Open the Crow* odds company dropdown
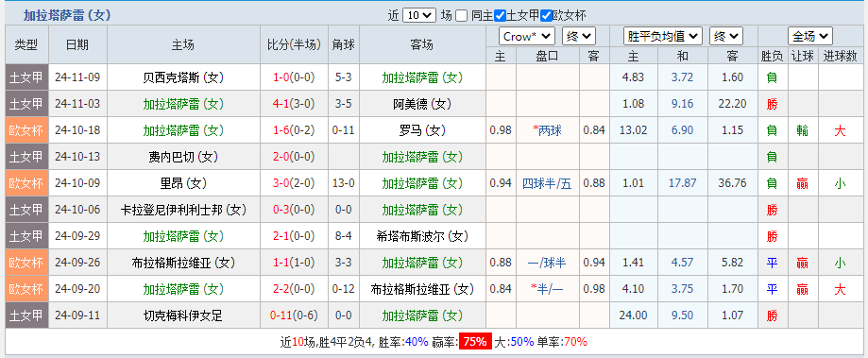 pyautogui.click(x=527, y=37)
